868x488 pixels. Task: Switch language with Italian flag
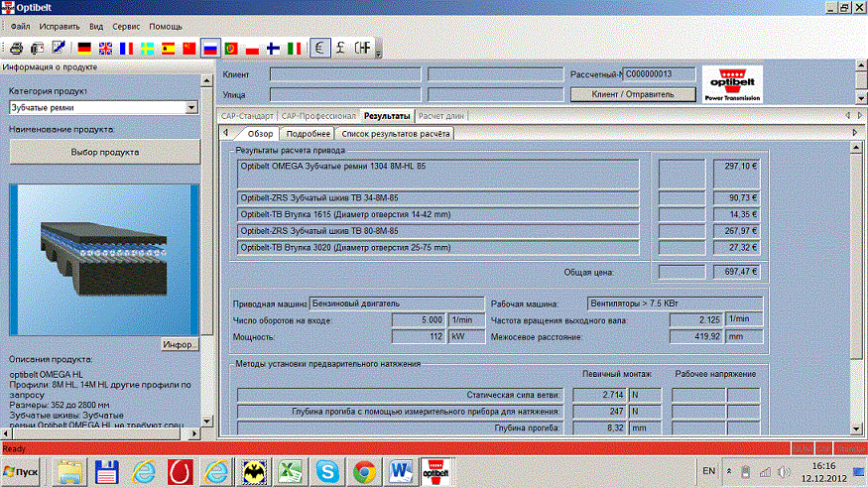tap(294, 49)
